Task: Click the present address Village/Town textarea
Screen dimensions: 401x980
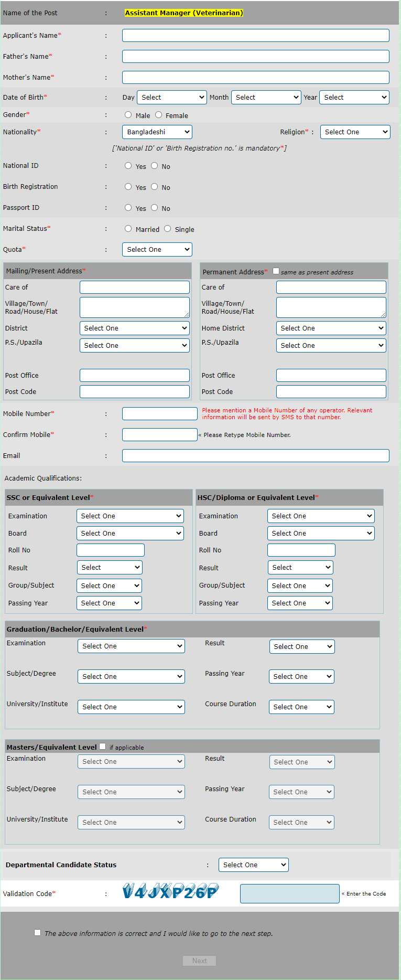Action: [135, 307]
